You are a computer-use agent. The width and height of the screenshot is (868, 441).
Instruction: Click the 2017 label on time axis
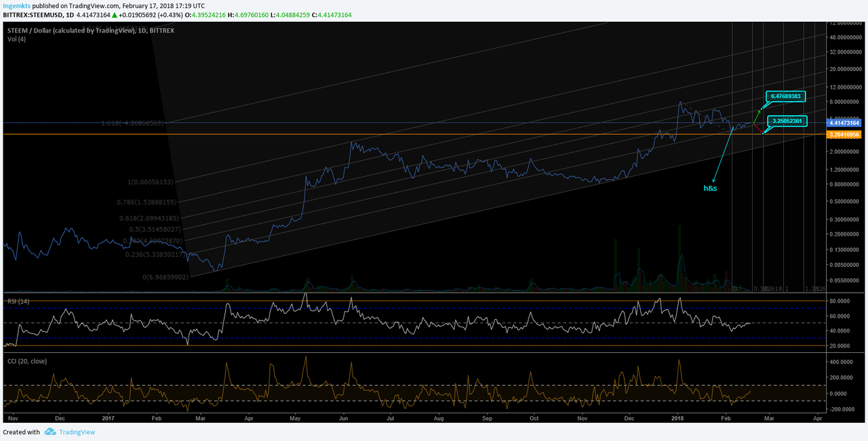coord(107,419)
